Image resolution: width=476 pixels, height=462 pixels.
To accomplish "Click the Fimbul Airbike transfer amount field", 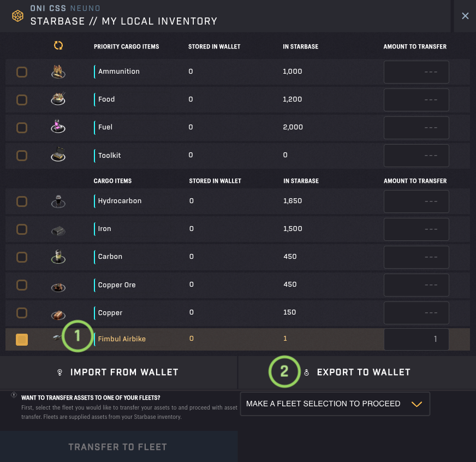I will point(416,339).
